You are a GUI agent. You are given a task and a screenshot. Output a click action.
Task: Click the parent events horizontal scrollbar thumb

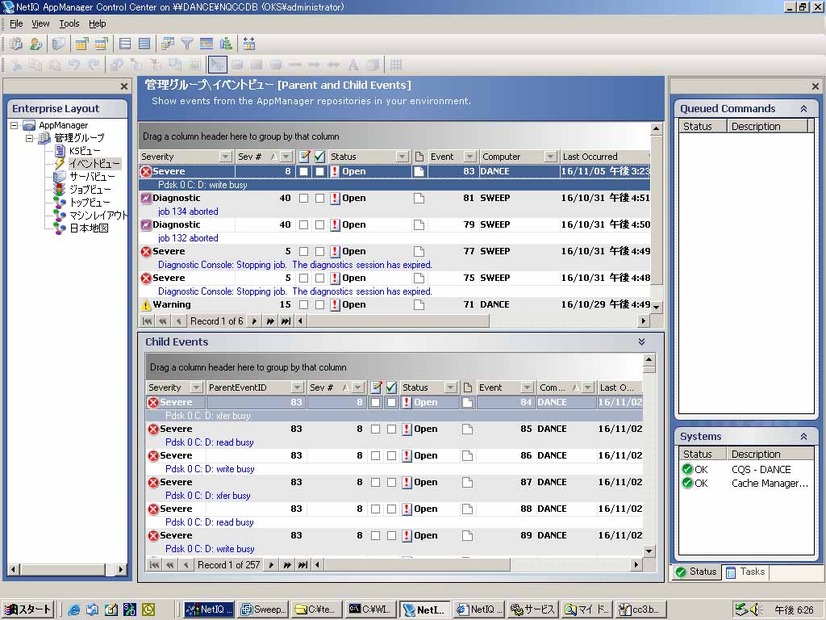click(x=398, y=321)
